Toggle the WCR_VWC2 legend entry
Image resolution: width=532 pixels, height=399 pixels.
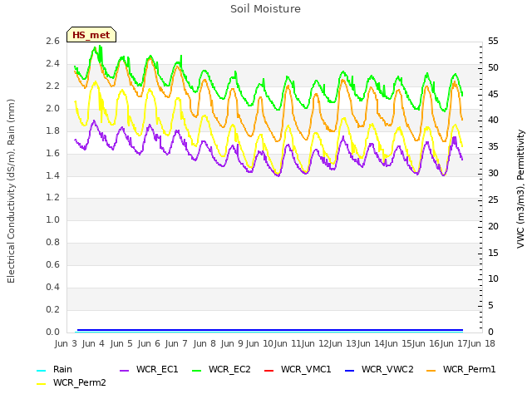[379, 369]
